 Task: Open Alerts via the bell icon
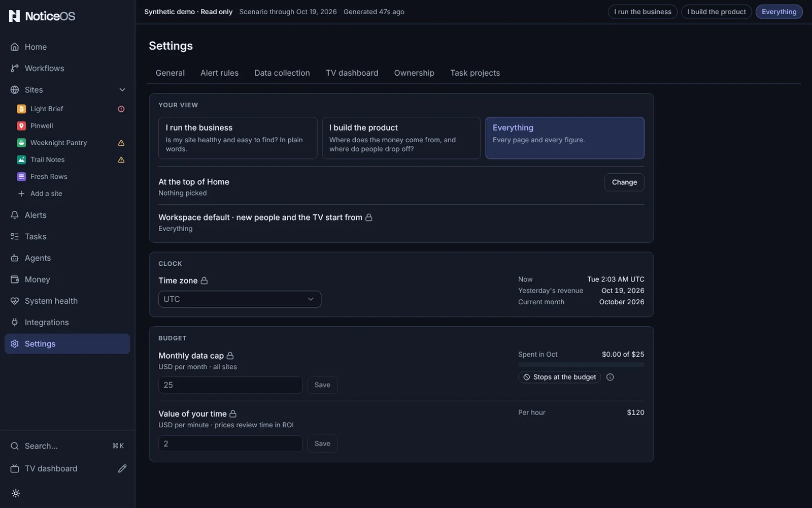(15, 215)
